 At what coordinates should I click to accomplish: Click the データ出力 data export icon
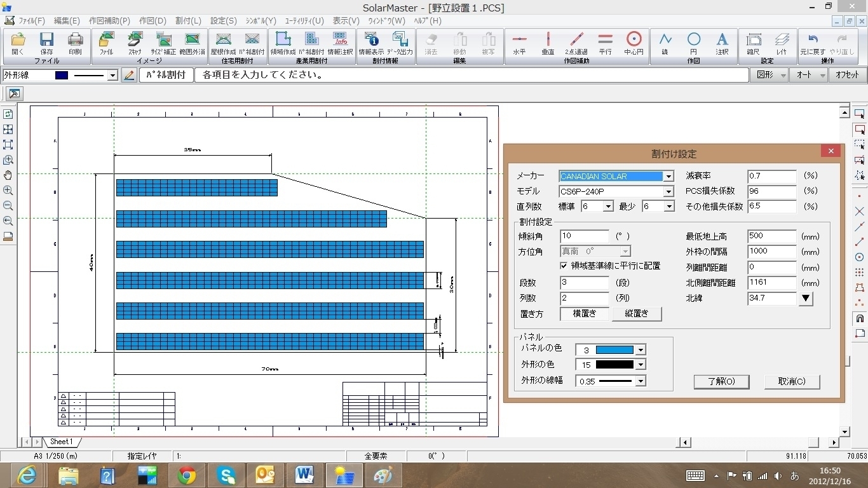point(400,43)
